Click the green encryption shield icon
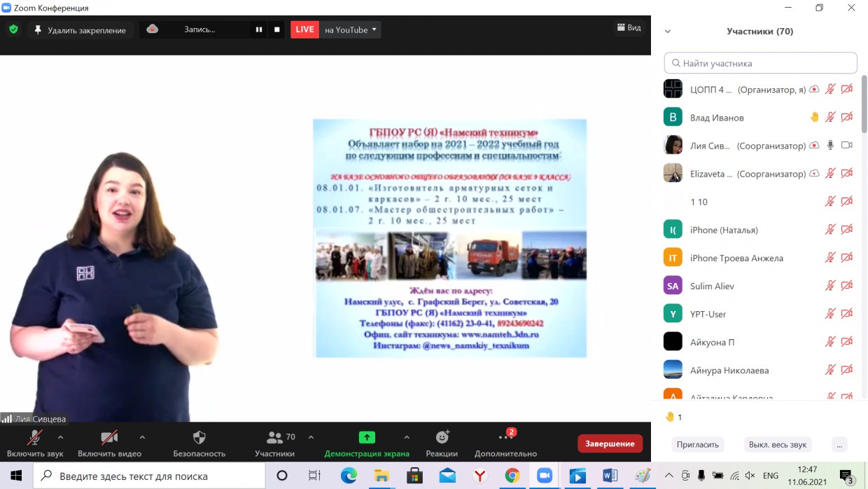 tap(13, 30)
